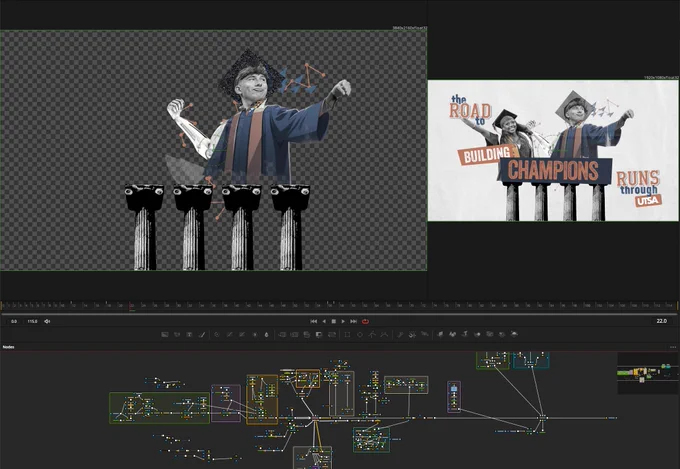Add a Renderer 3D node

coord(514,335)
